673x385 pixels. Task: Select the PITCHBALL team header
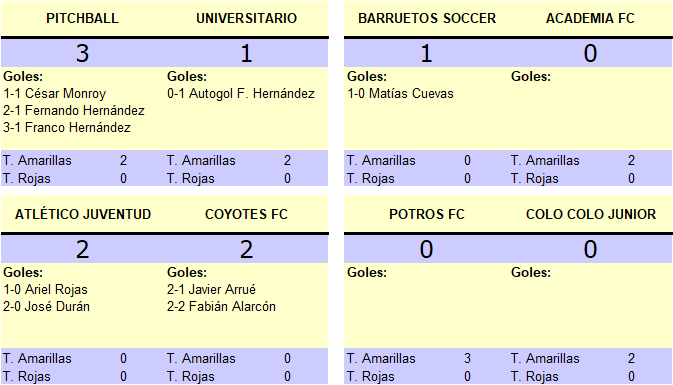pos(82,18)
